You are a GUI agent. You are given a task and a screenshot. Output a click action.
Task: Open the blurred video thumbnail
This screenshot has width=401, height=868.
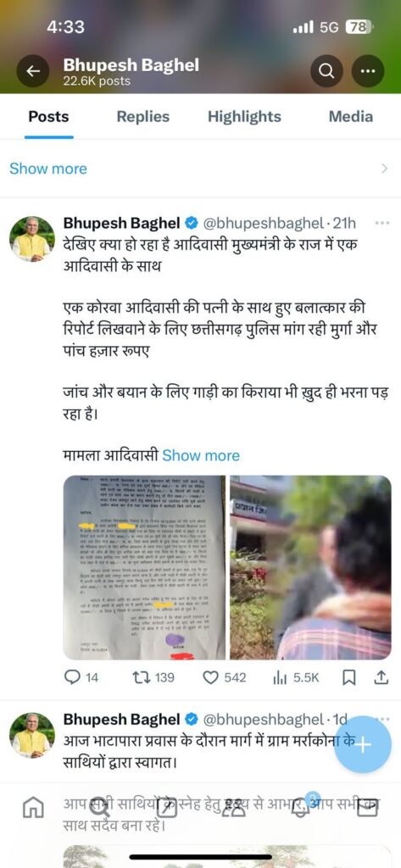click(310, 567)
